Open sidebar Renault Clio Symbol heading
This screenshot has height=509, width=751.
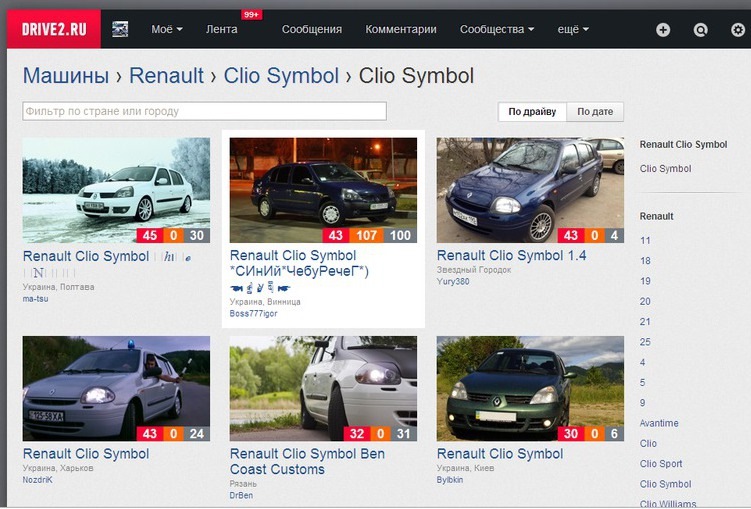point(683,145)
